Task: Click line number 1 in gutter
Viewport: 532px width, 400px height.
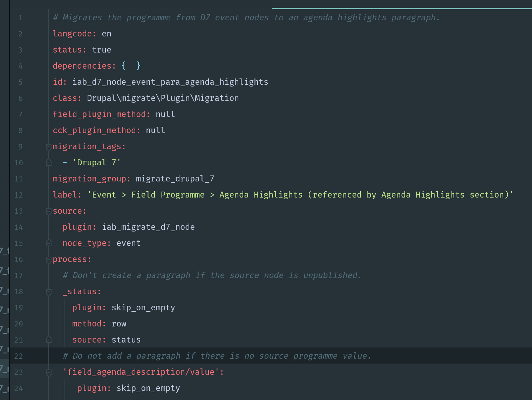Action: pos(20,18)
